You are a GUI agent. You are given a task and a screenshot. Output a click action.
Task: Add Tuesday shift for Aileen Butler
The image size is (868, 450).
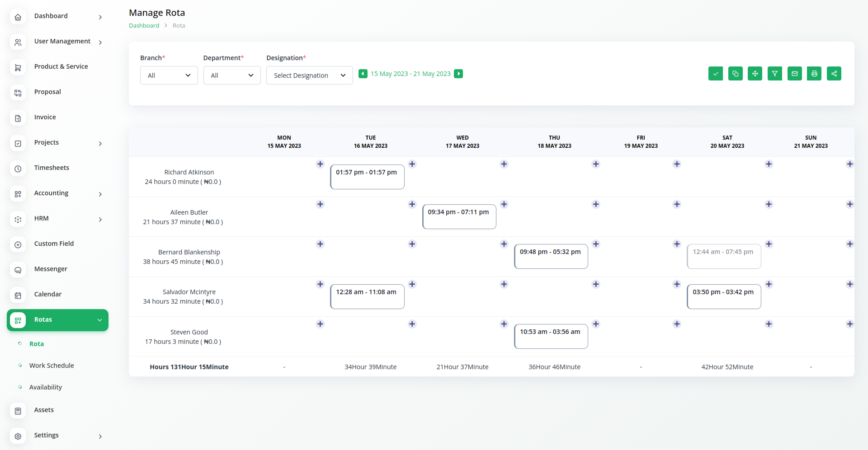pos(412,204)
